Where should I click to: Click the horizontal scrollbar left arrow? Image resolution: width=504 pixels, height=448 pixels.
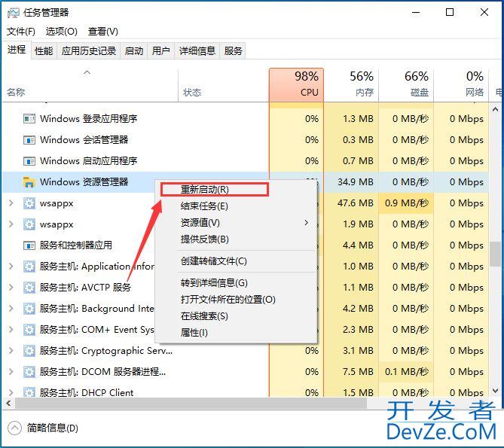(8, 404)
